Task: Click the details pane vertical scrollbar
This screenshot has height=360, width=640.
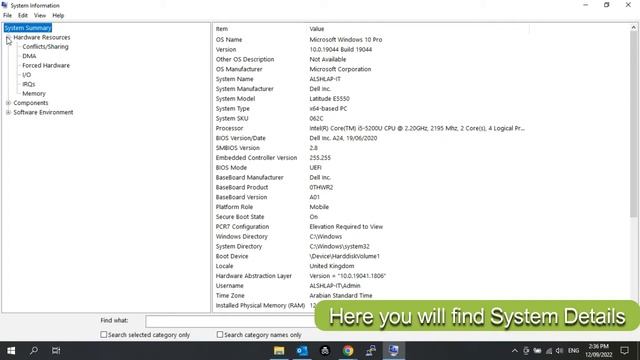Action: 633,124
